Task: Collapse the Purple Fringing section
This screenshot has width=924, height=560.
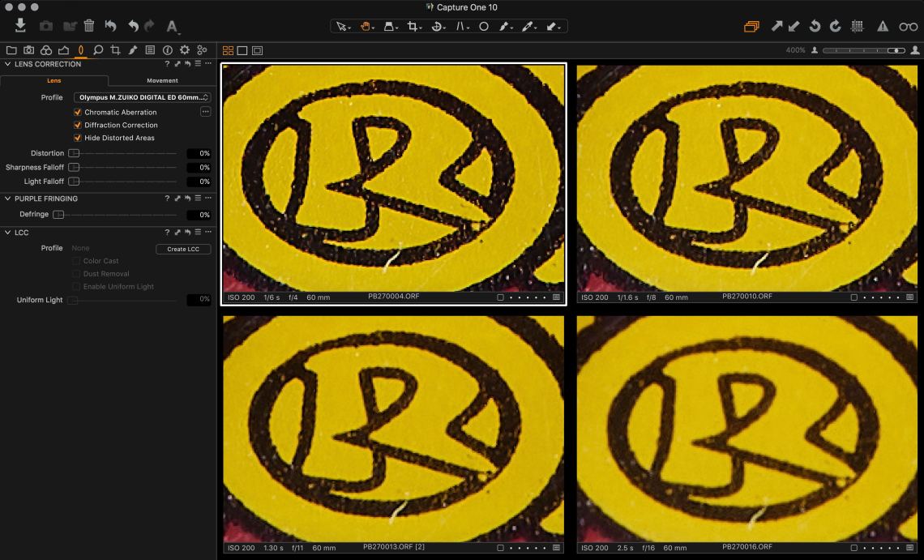Action: [x=8, y=199]
